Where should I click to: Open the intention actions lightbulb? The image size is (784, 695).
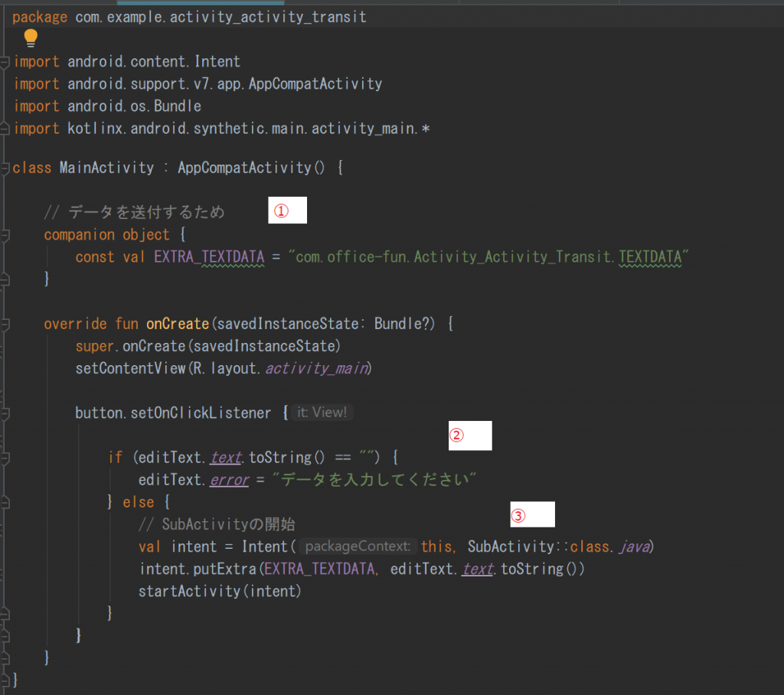pos(31,37)
